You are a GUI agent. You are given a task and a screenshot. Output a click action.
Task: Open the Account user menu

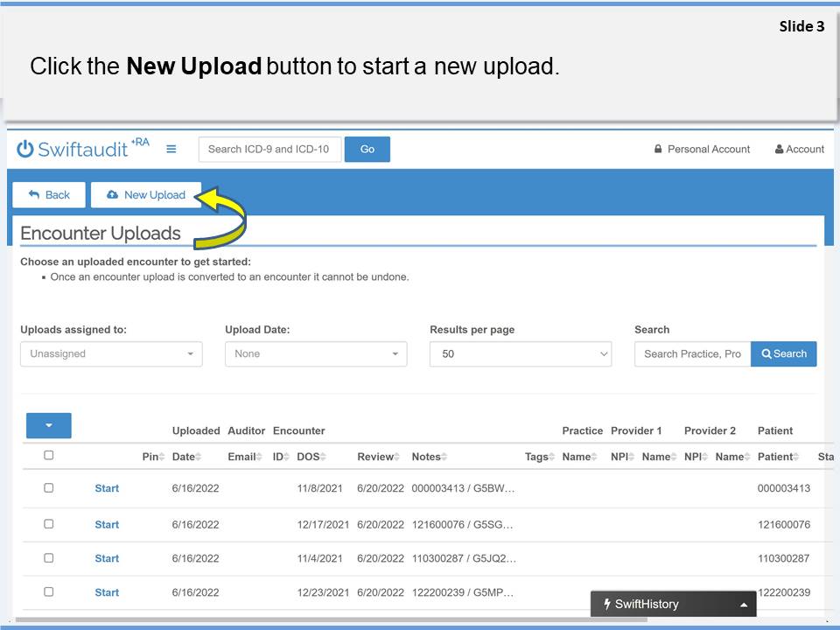pos(799,150)
